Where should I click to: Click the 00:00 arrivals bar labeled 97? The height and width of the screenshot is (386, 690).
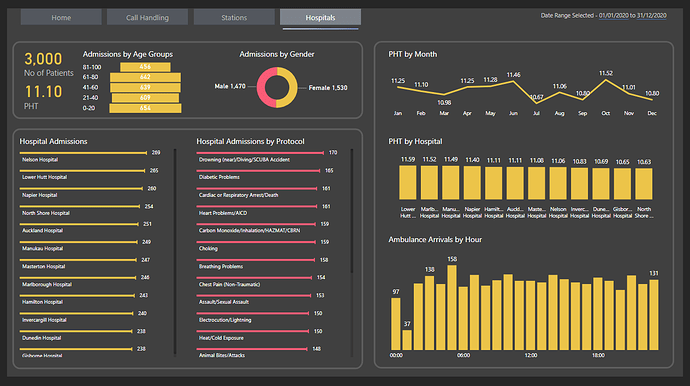pyautogui.click(x=396, y=324)
